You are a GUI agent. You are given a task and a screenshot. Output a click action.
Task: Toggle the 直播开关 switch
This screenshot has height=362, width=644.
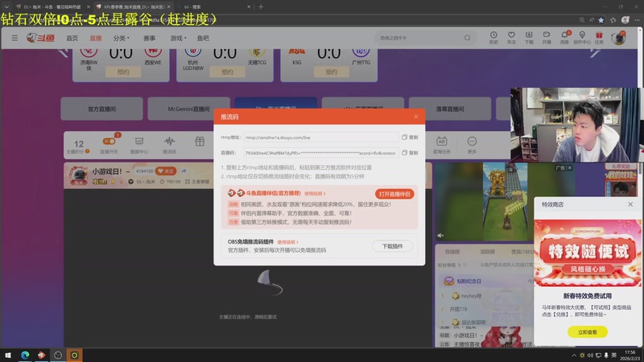pyautogui.click(x=109, y=142)
